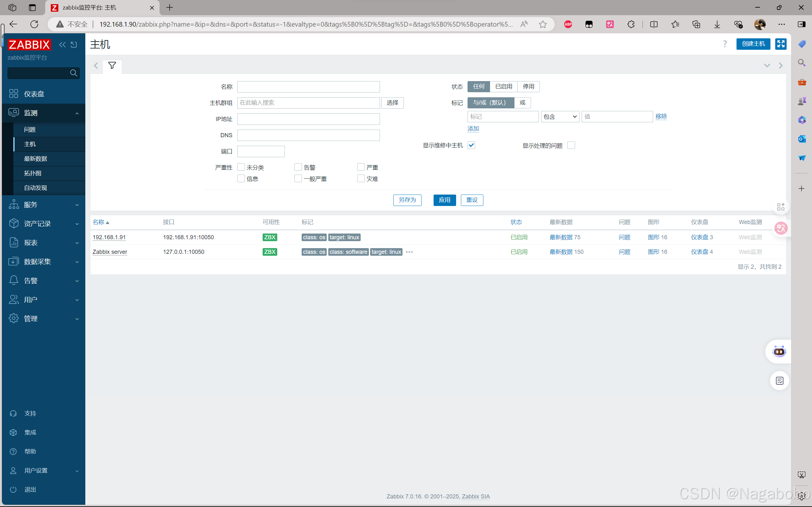This screenshot has height=507, width=812.
Task: Click the sidebar search magnifier icon
Action: pos(74,73)
